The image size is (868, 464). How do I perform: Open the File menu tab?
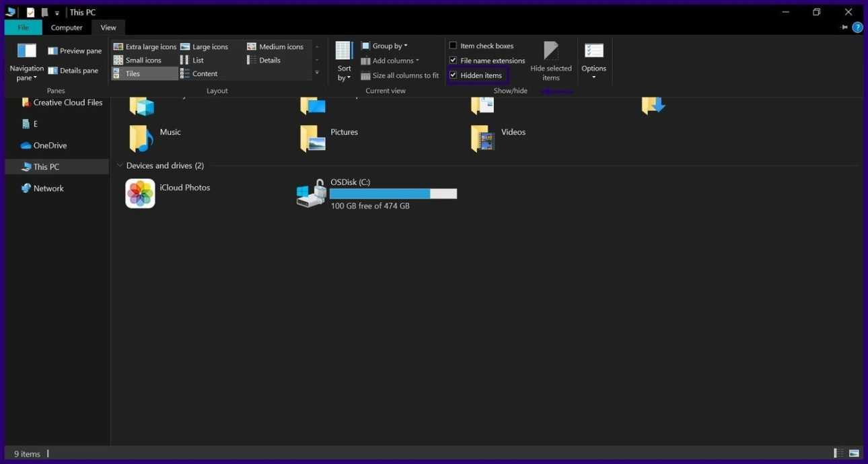(23, 28)
